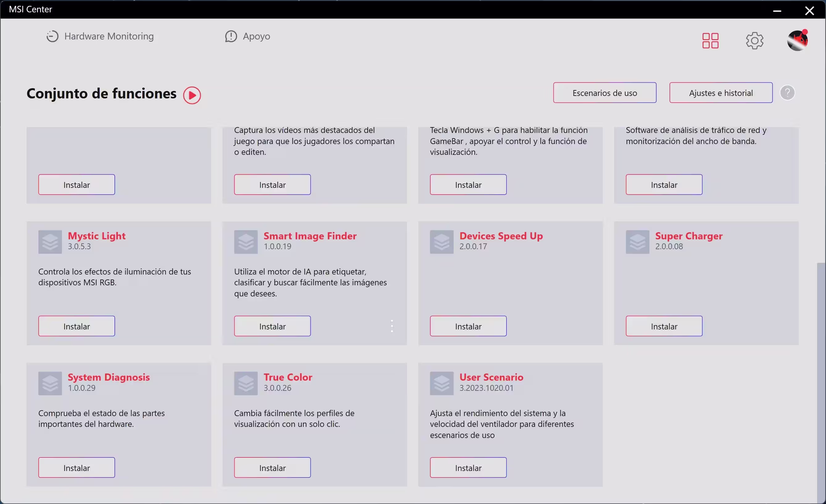Click the User Scenario layers icon
Viewport: 826px width, 504px height.
(441, 383)
